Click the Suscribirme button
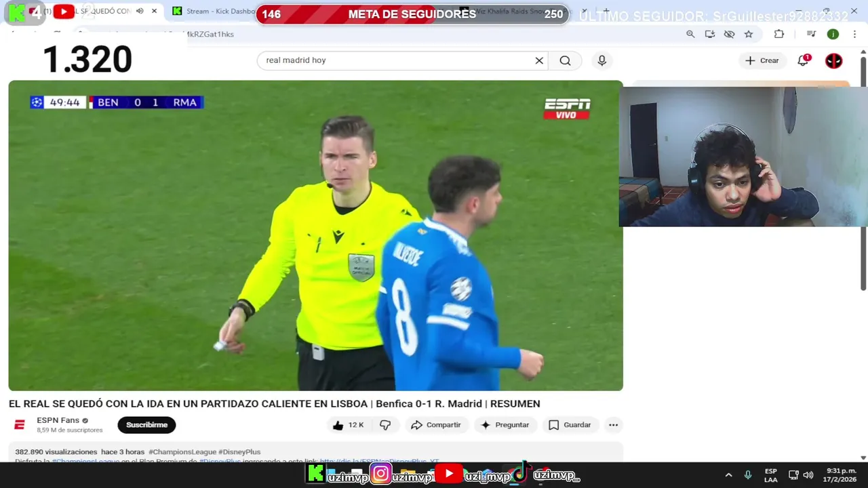 pyautogui.click(x=146, y=425)
